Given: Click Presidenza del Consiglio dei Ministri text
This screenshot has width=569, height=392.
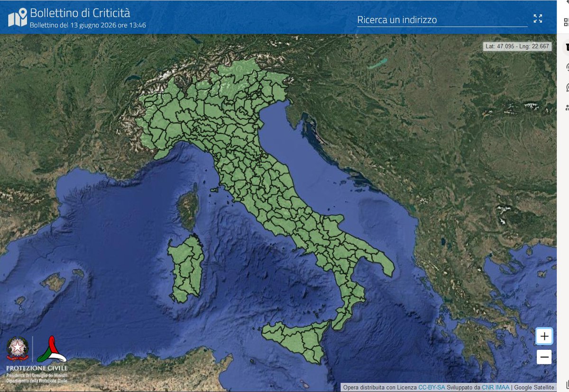Looking at the screenshot, I should [x=37, y=375].
